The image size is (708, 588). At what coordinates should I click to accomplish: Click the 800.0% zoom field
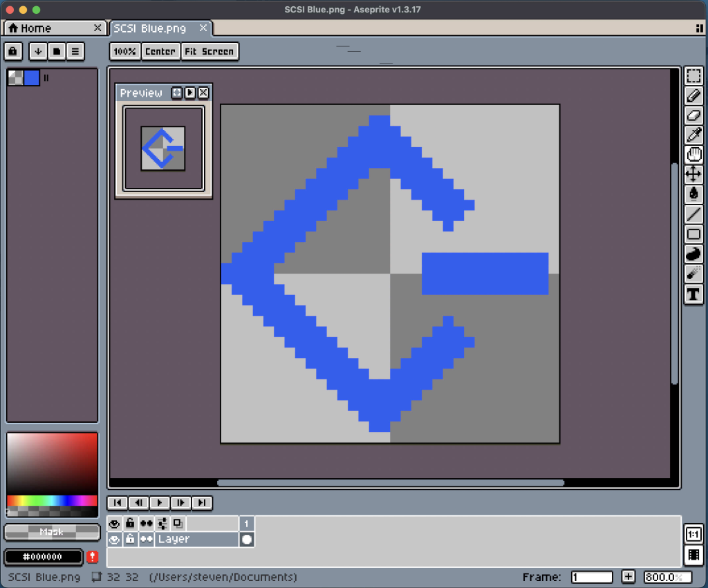click(x=668, y=577)
